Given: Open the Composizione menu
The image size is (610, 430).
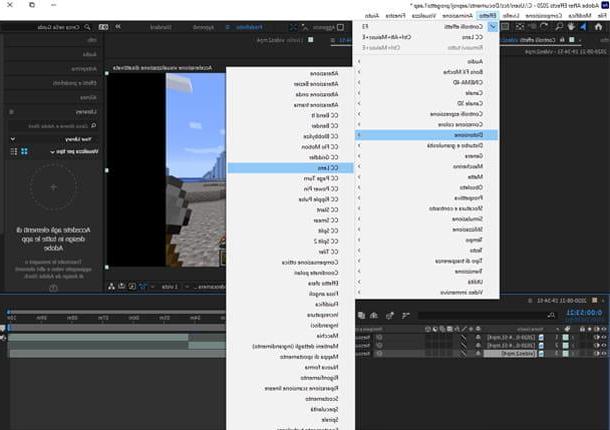Looking at the screenshot, I should [x=543, y=16].
